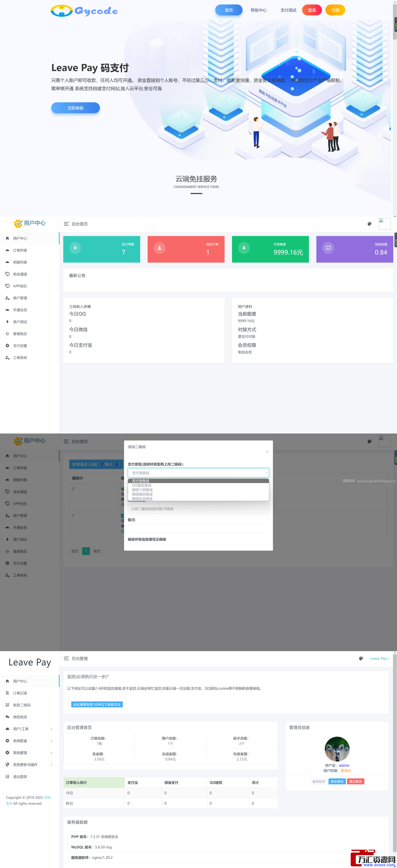Screen dimensions: 397x868
Task: Click the person icon in the 成功订单 card
Action: click(x=160, y=248)
